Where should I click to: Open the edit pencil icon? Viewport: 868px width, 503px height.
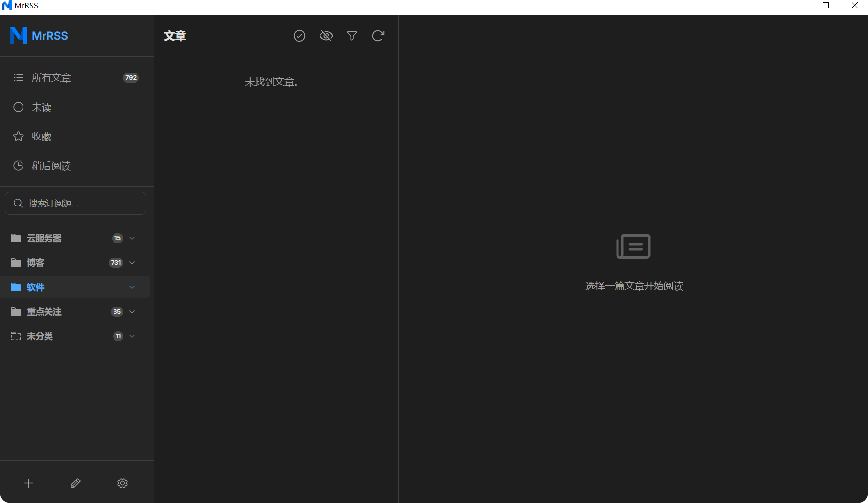[75, 483]
